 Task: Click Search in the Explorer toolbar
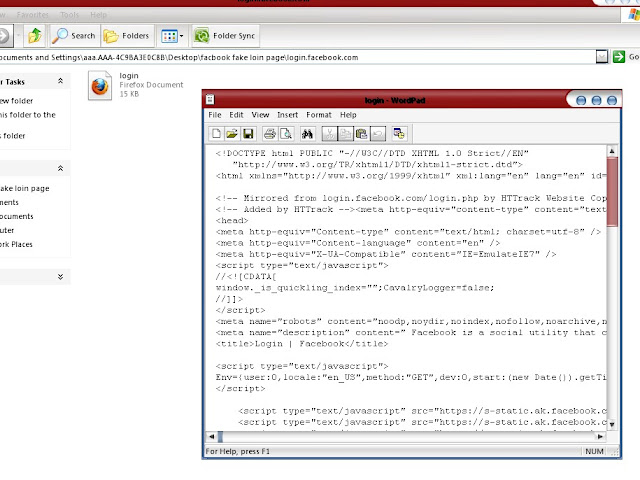tap(74, 36)
